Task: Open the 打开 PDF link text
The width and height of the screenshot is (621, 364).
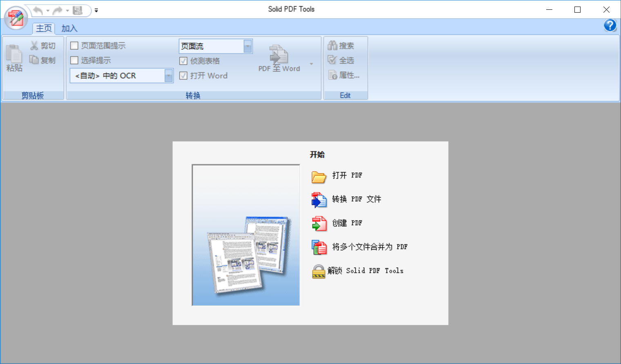Action: coord(347,175)
